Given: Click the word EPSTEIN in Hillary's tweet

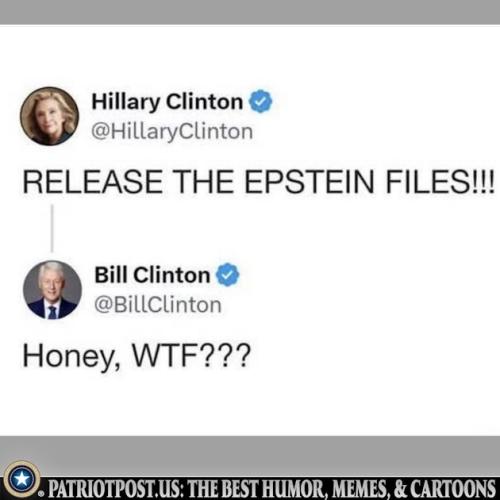Looking at the screenshot, I should 310,182.
